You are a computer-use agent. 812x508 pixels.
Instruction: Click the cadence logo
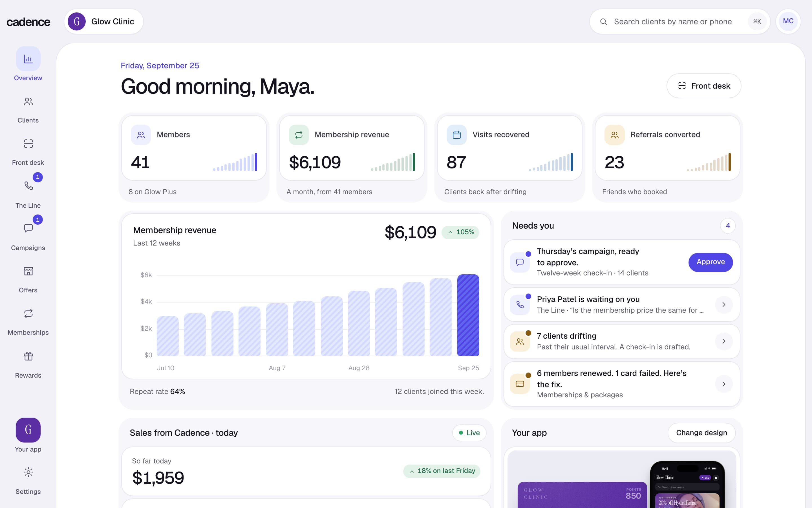(x=28, y=22)
